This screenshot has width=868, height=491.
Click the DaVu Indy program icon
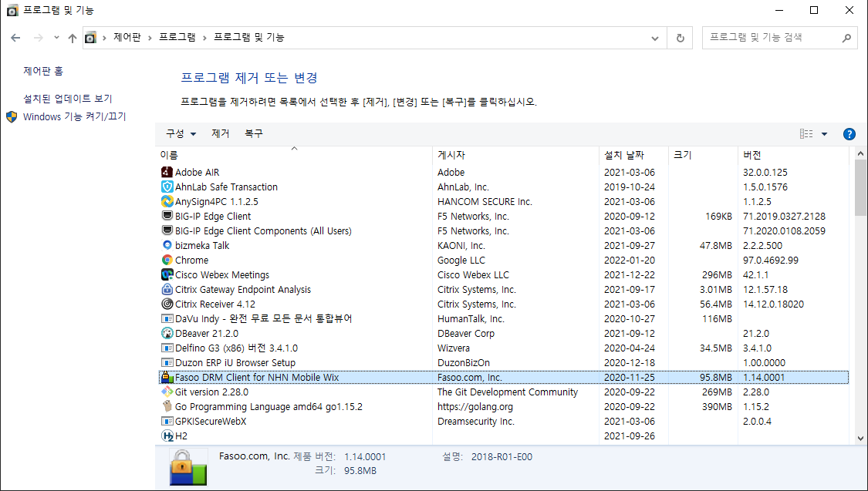(x=167, y=318)
